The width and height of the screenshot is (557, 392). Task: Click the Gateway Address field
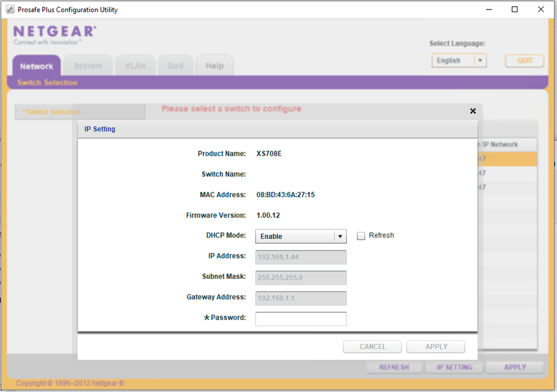pos(301,298)
